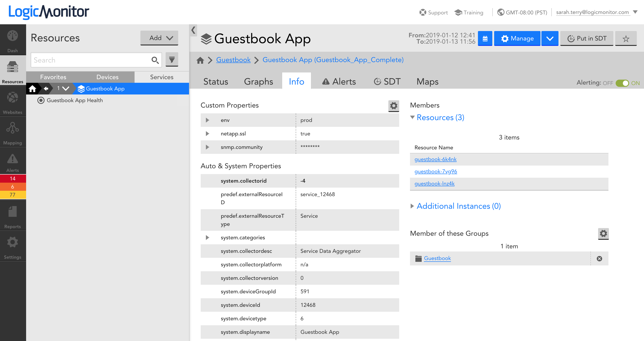Open Custom Properties gear settings
644x341 pixels.
click(x=394, y=106)
